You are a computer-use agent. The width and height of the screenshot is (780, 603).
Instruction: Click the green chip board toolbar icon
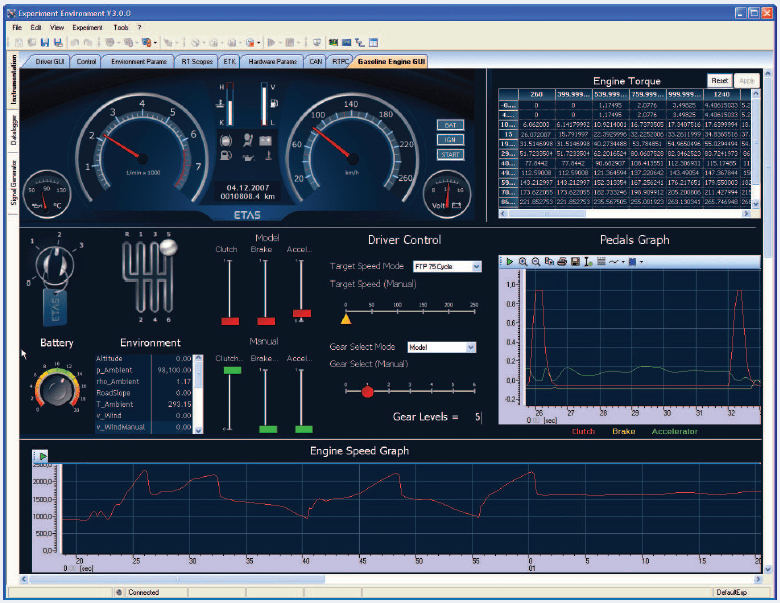click(x=333, y=43)
